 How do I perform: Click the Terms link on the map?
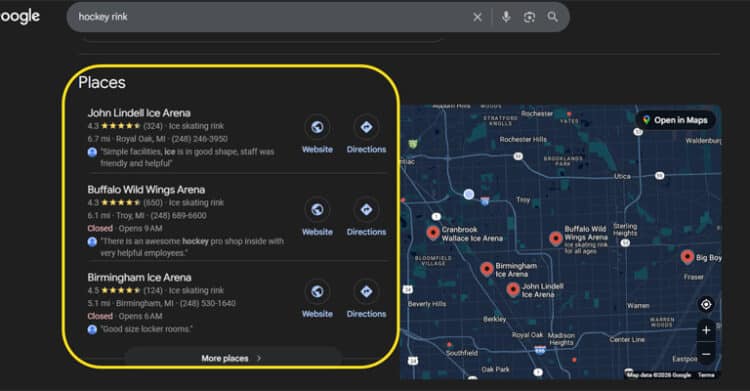tap(706, 375)
